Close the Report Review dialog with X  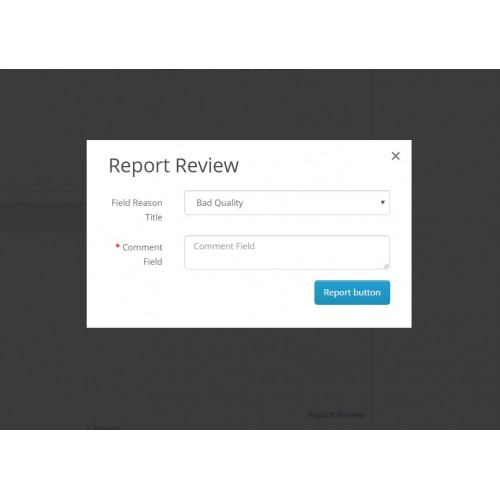click(x=395, y=156)
